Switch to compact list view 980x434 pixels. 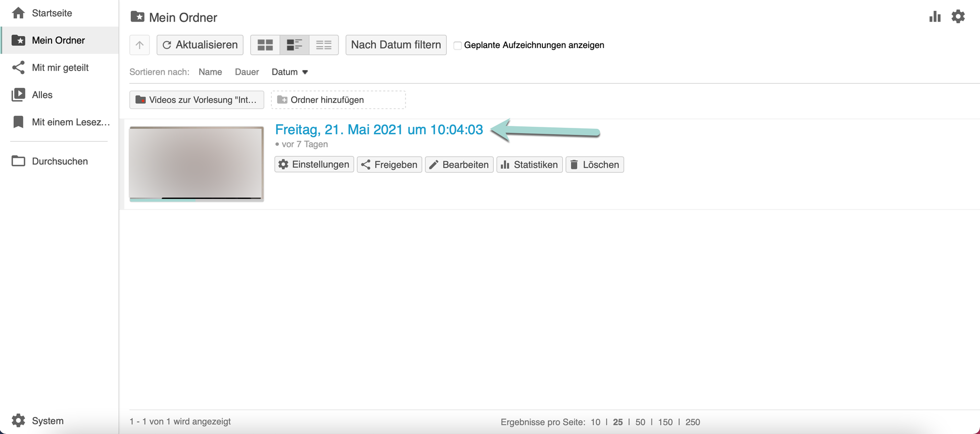[x=324, y=45]
